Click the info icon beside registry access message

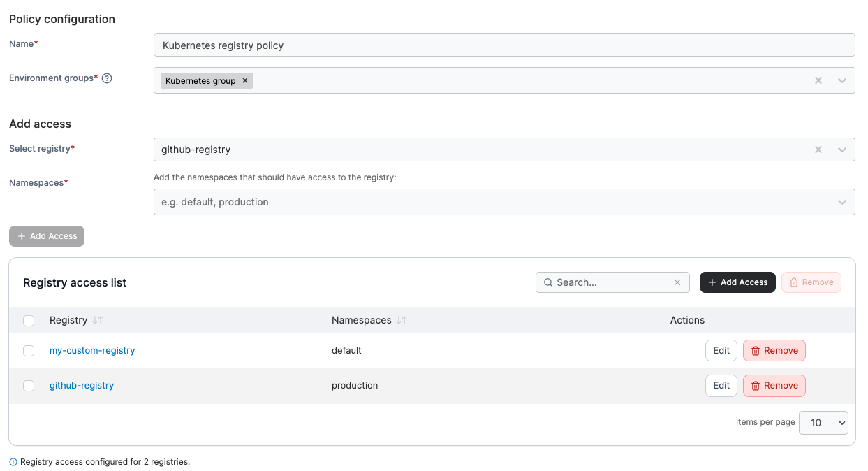click(x=13, y=462)
